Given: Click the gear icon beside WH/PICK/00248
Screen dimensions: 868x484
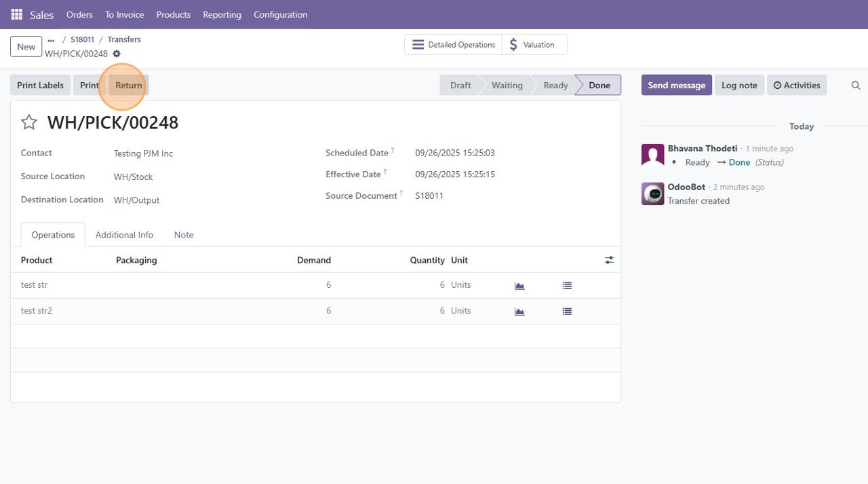Looking at the screenshot, I should (117, 54).
